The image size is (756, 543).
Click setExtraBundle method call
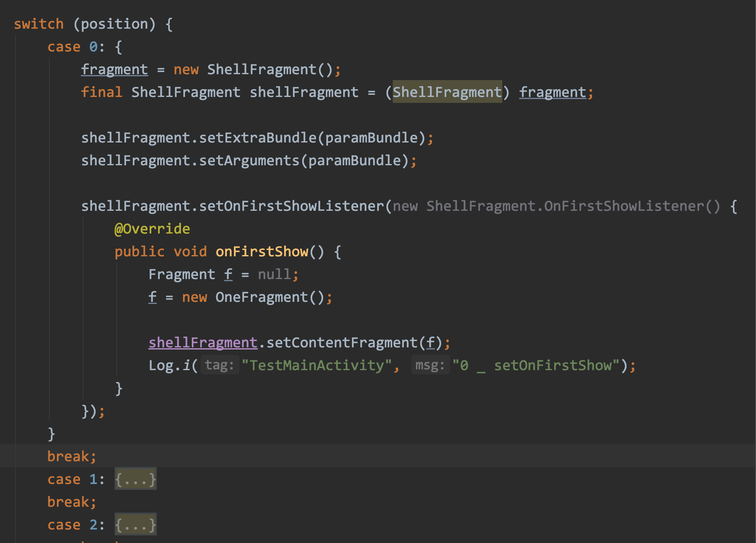point(257,138)
